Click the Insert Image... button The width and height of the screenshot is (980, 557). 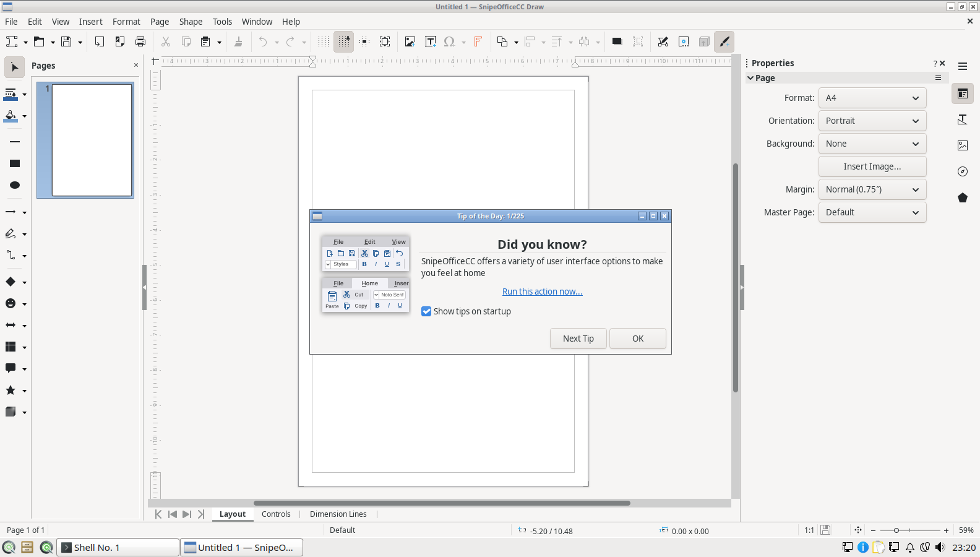(872, 166)
